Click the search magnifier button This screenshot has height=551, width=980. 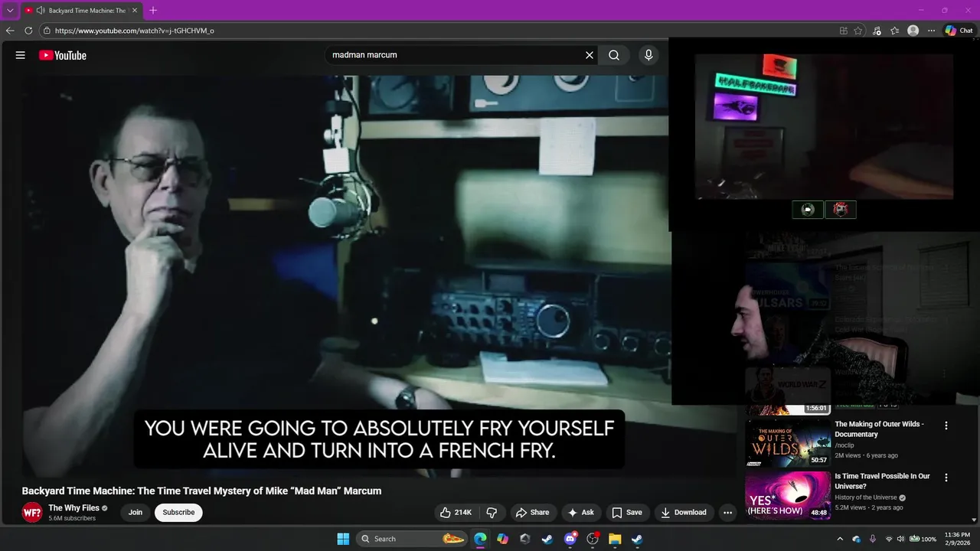click(x=614, y=55)
